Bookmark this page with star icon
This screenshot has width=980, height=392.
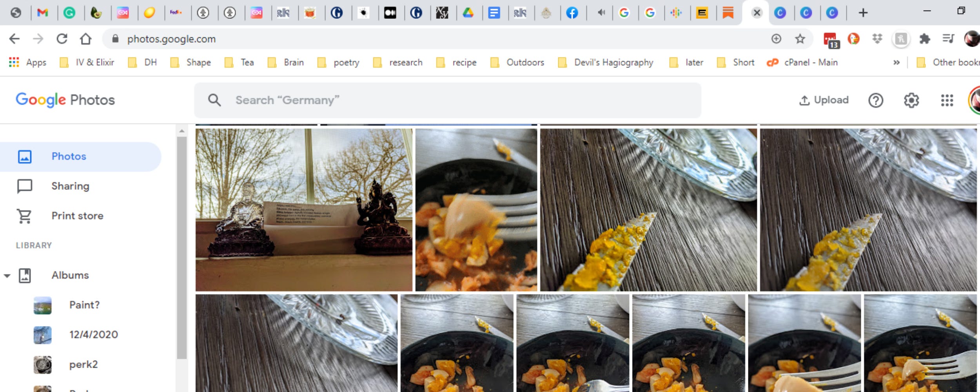[x=800, y=39]
